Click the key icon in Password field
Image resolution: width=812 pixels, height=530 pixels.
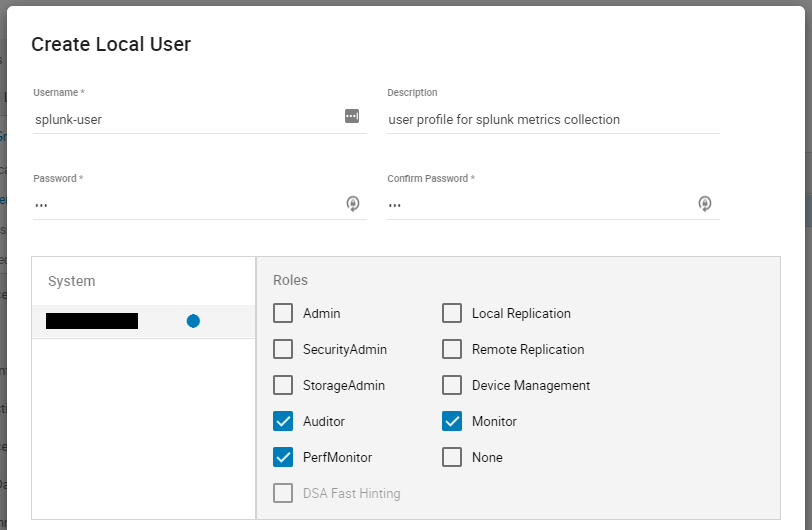tap(353, 204)
